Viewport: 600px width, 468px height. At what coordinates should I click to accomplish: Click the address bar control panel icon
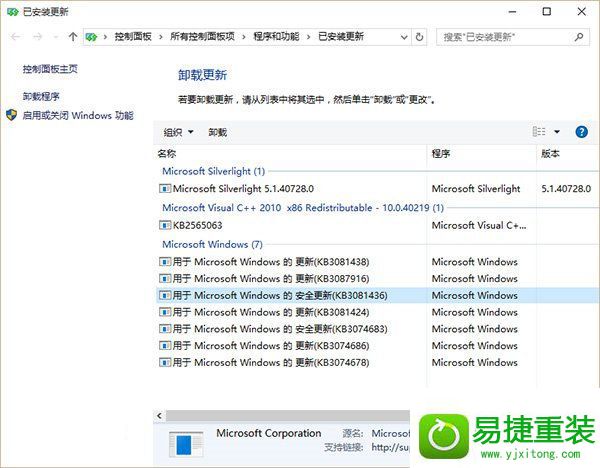pos(91,37)
